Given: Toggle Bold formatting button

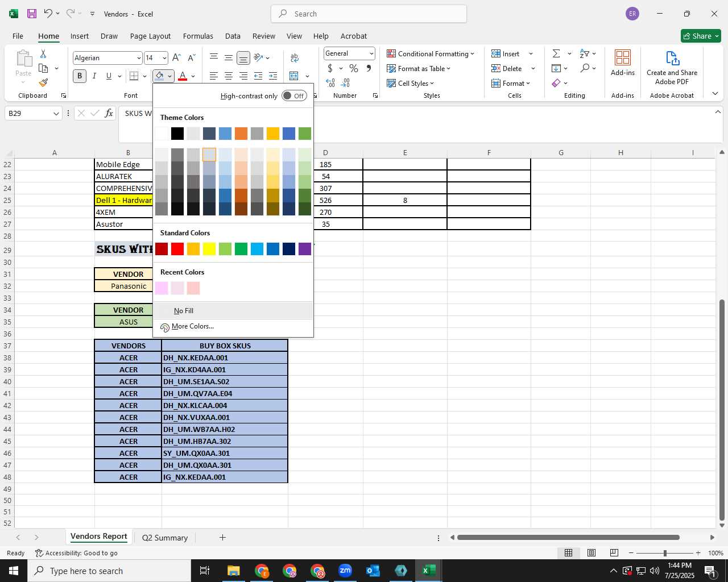Looking at the screenshot, I should point(80,76).
